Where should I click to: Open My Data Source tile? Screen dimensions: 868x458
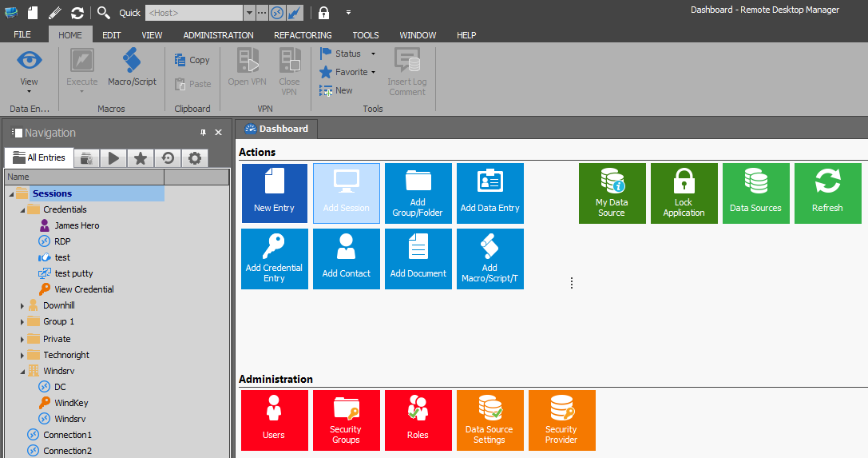click(612, 193)
